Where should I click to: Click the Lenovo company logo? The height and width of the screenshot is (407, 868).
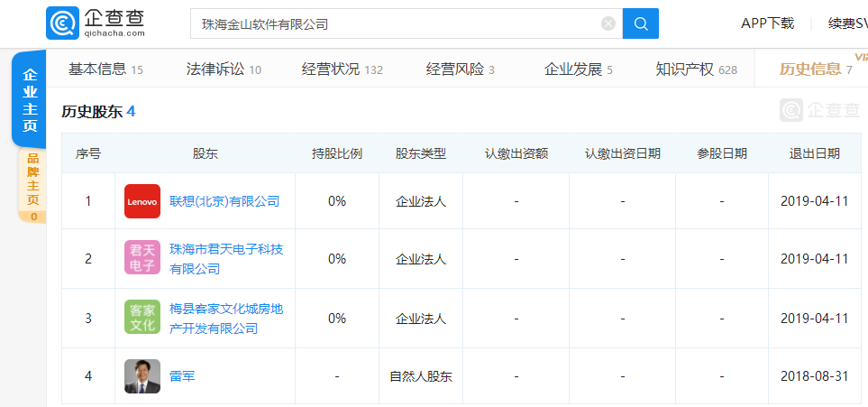point(142,201)
